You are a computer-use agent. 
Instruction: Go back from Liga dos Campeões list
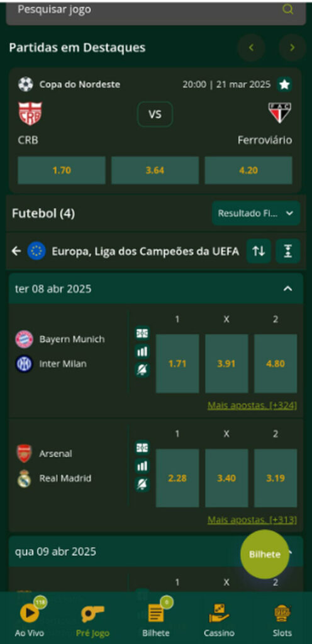pyautogui.click(x=16, y=251)
